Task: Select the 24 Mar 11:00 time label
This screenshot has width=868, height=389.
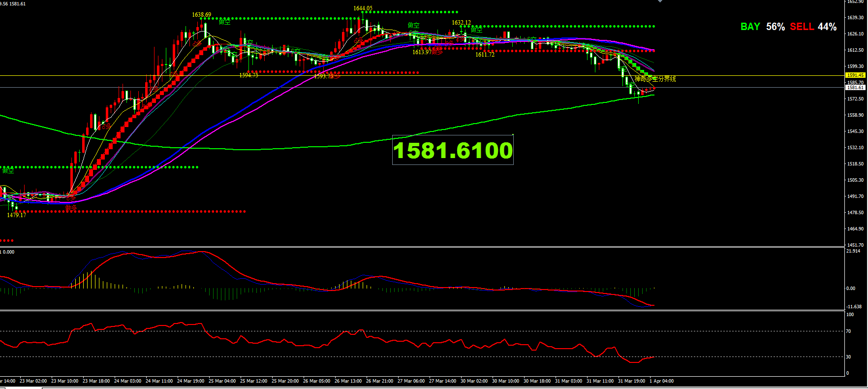Action: pos(159,381)
